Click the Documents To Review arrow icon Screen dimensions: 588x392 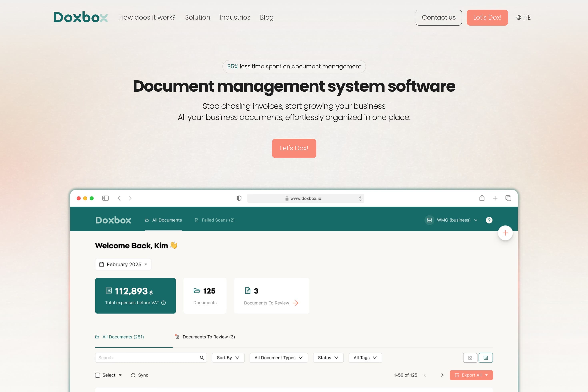pyautogui.click(x=296, y=303)
